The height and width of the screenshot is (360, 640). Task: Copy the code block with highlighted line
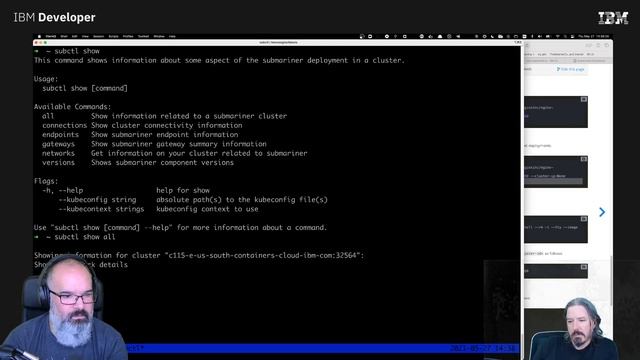(584, 159)
